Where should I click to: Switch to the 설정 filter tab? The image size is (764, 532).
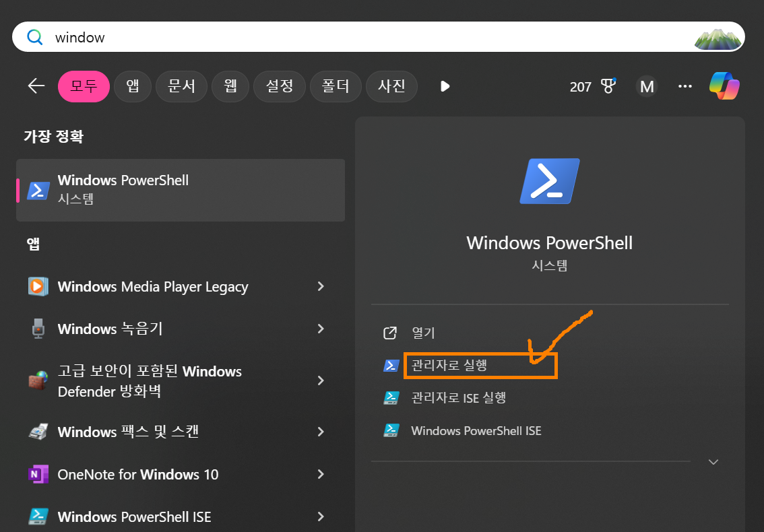coord(279,86)
